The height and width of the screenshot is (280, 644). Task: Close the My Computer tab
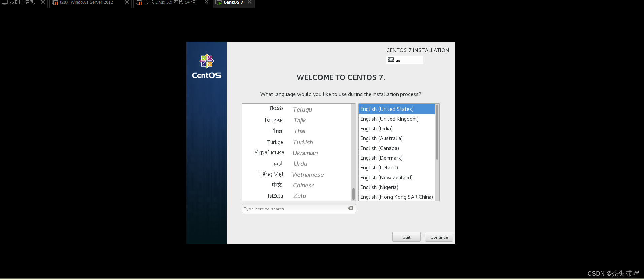point(43,2)
